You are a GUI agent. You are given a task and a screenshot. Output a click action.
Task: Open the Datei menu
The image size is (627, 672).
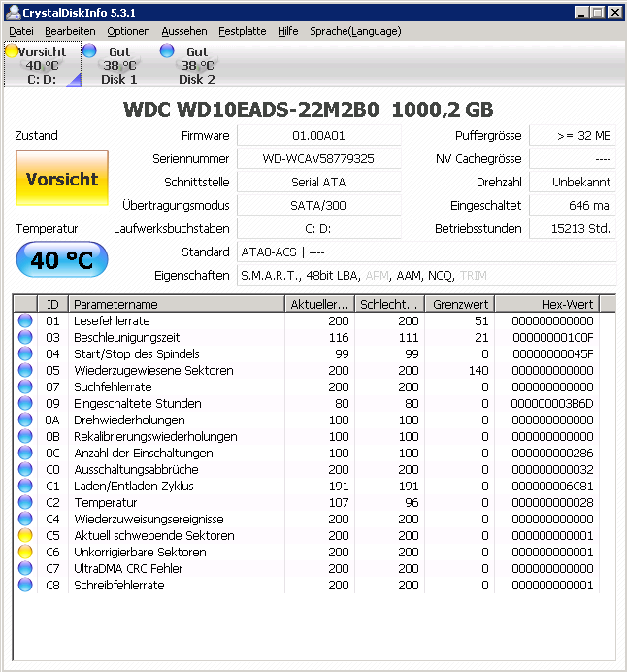click(x=21, y=31)
